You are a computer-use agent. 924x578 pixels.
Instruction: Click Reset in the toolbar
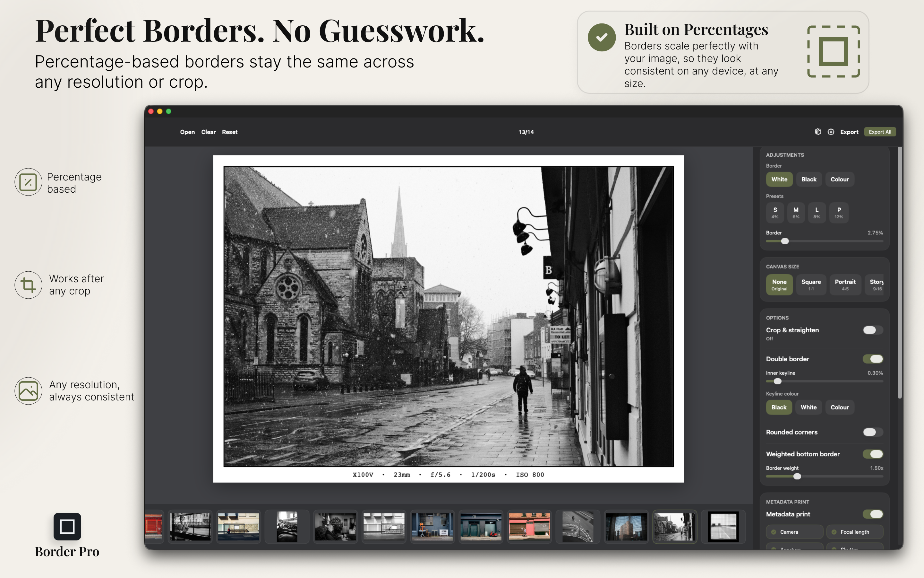pyautogui.click(x=229, y=132)
